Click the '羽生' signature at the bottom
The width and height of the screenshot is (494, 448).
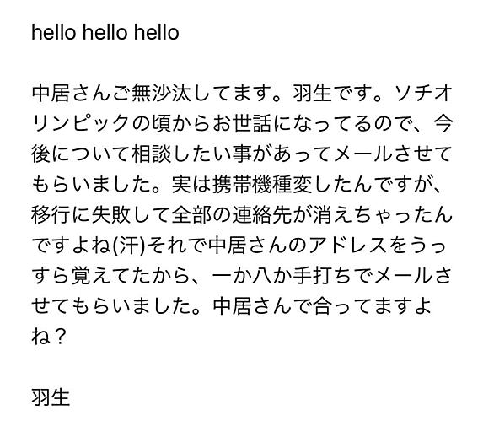click(51, 397)
